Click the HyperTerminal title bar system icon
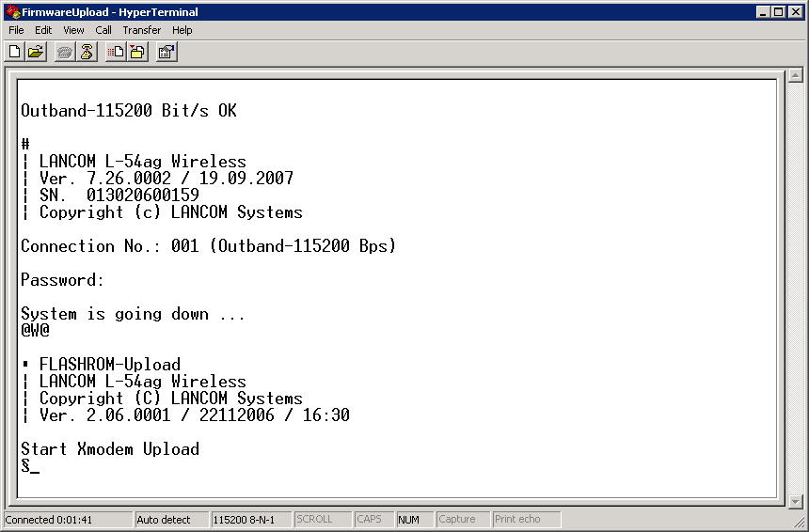The image size is (809, 532). pos(11,12)
